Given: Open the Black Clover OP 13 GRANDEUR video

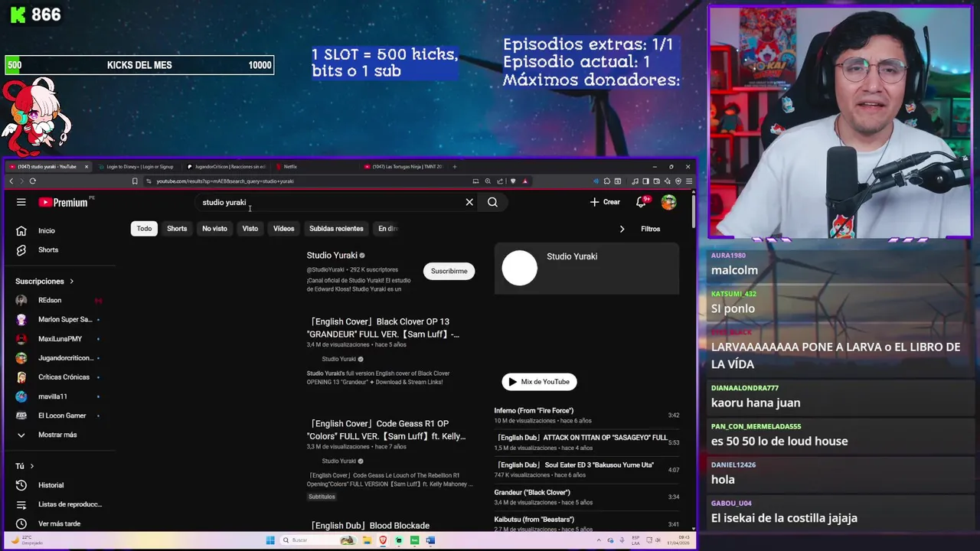Looking at the screenshot, I should pos(383,328).
